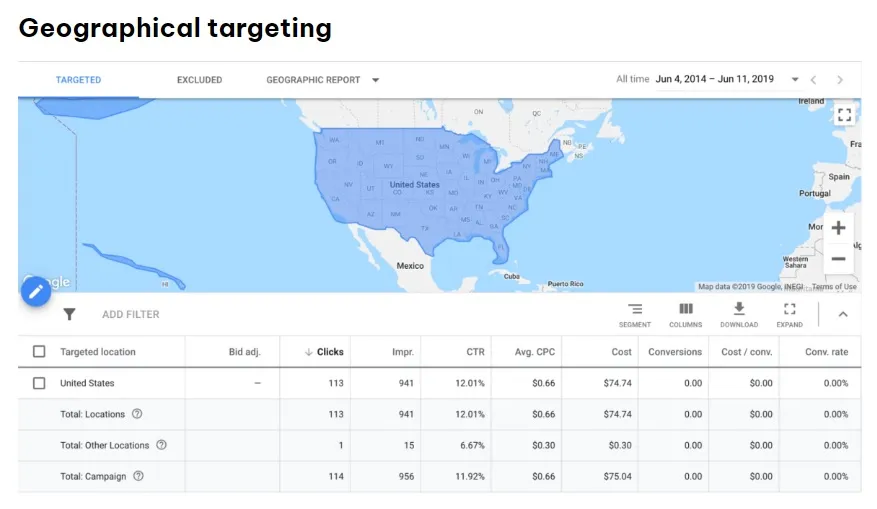This screenshot has height=509, width=877.
Task: Collapse the panel with the up chevron
Action: coord(843,314)
